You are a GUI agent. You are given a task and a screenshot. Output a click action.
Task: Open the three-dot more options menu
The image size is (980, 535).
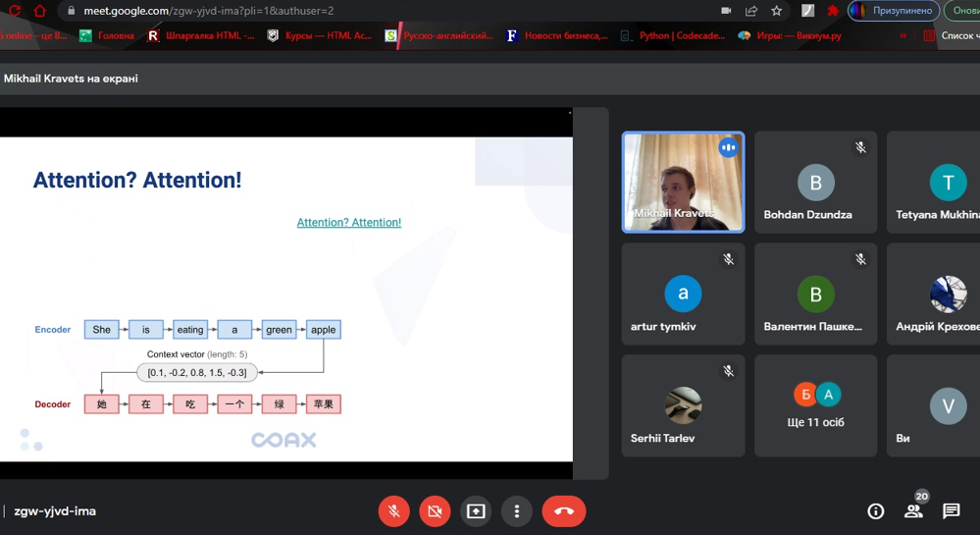[x=517, y=511]
